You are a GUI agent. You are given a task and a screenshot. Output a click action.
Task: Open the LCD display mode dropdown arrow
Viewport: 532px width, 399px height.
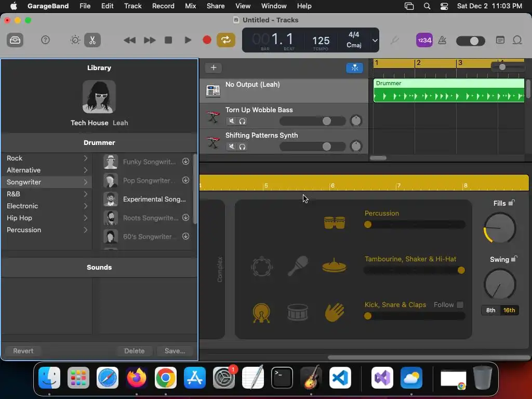(375, 41)
